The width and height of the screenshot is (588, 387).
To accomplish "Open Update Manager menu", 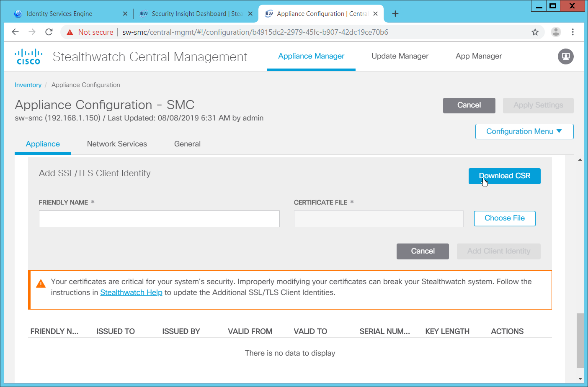I will point(400,56).
